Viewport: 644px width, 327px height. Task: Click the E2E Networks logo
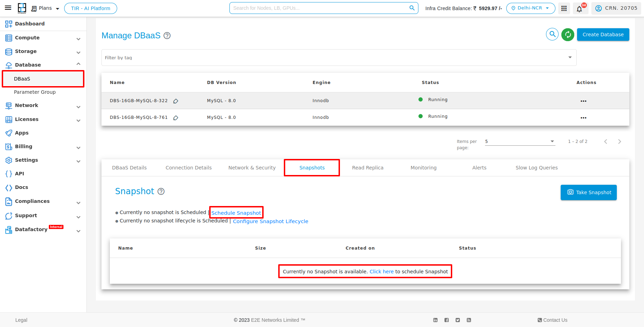click(22, 8)
